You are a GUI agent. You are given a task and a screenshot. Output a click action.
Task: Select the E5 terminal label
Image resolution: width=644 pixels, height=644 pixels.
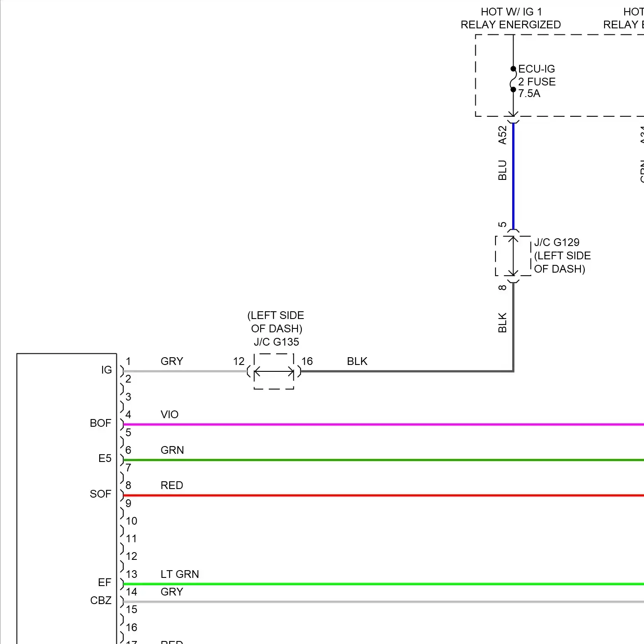pyautogui.click(x=105, y=458)
